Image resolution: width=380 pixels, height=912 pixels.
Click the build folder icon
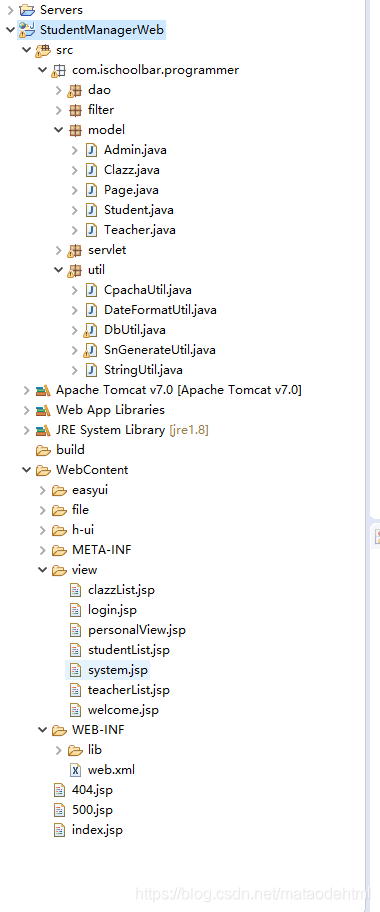43,450
